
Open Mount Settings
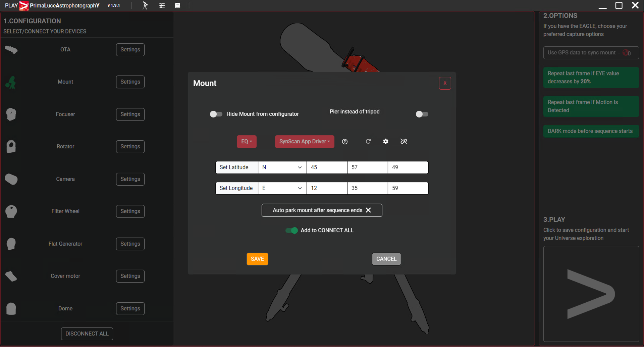130,82
